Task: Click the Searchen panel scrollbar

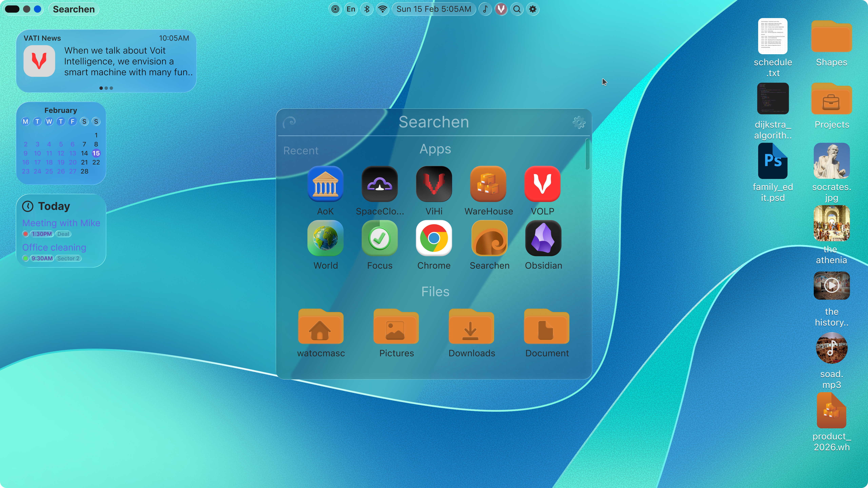Action: pyautogui.click(x=587, y=154)
